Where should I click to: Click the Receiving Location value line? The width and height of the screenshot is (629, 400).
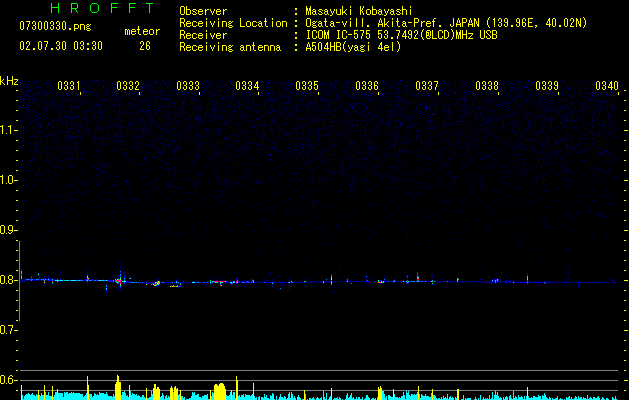[x=446, y=23]
